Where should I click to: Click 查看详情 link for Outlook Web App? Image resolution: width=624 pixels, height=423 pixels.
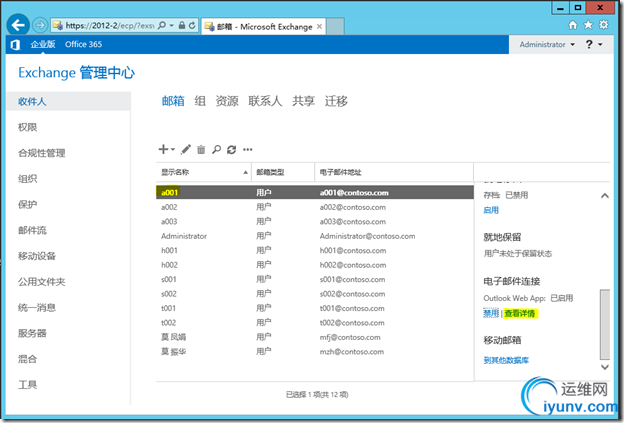520,314
